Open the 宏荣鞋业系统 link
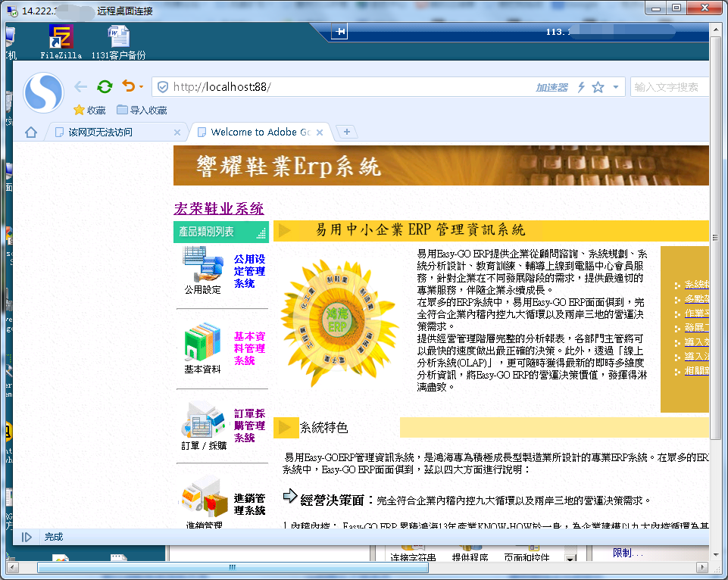 point(219,209)
